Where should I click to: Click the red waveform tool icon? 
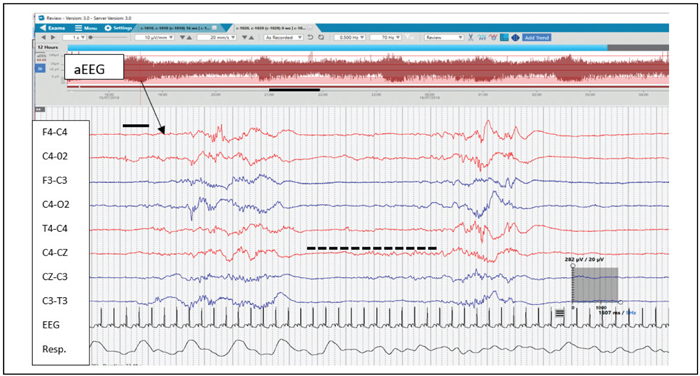(x=493, y=38)
